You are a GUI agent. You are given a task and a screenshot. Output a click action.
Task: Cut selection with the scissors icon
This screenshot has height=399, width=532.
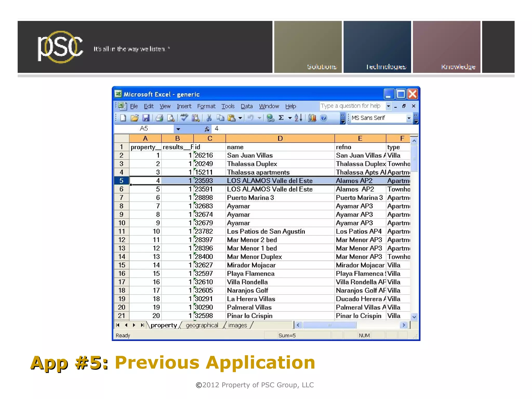[209, 118]
